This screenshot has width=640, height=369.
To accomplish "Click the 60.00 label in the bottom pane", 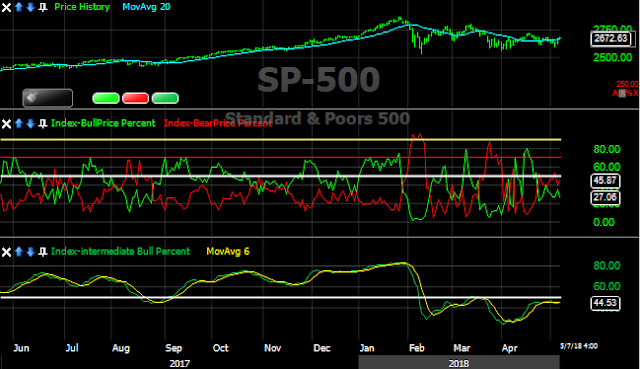I will [607, 287].
